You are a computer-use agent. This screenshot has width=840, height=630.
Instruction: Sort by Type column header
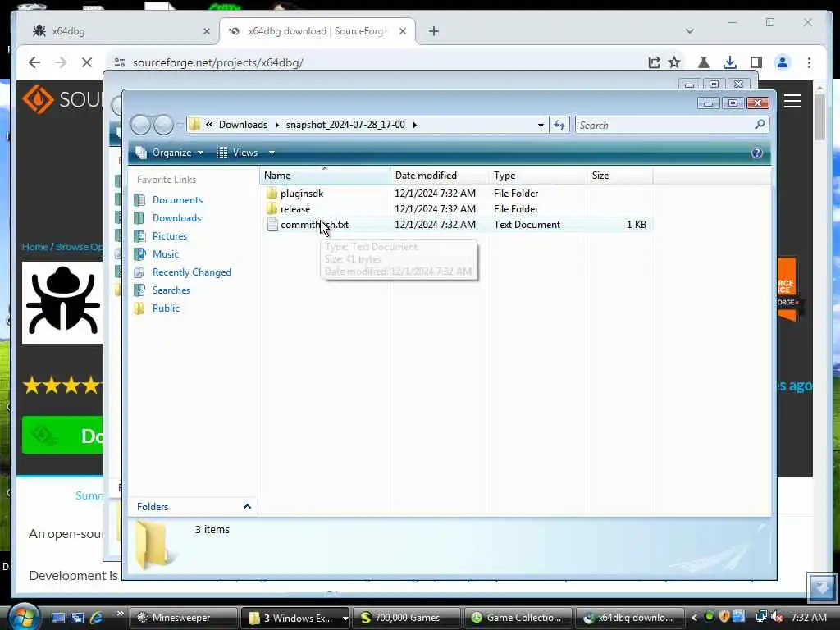(x=537, y=176)
